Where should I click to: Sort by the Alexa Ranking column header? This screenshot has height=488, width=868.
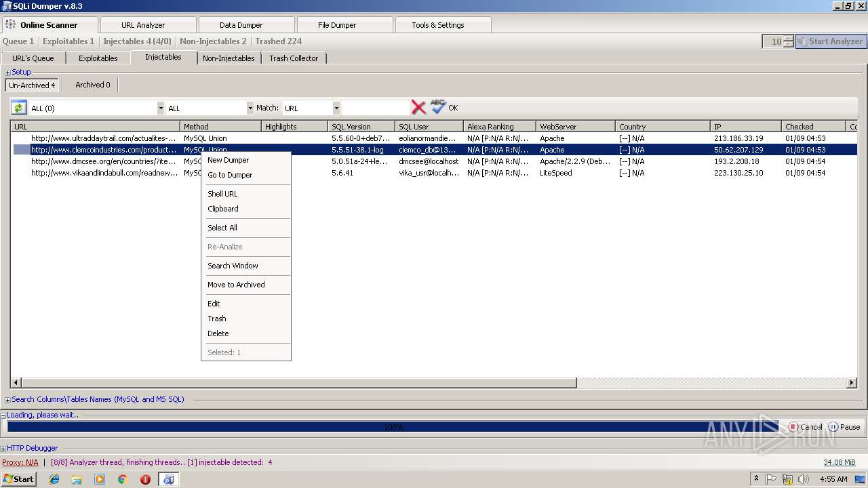coord(499,127)
